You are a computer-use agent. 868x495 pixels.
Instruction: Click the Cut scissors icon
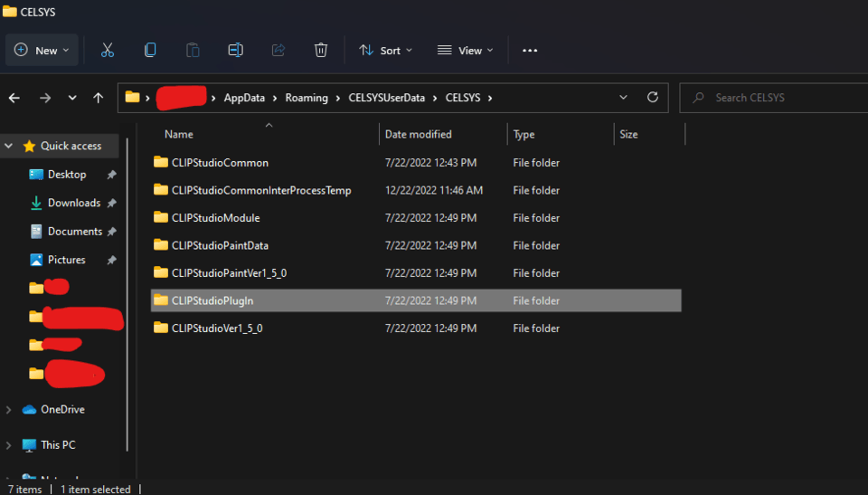pyautogui.click(x=108, y=51)
